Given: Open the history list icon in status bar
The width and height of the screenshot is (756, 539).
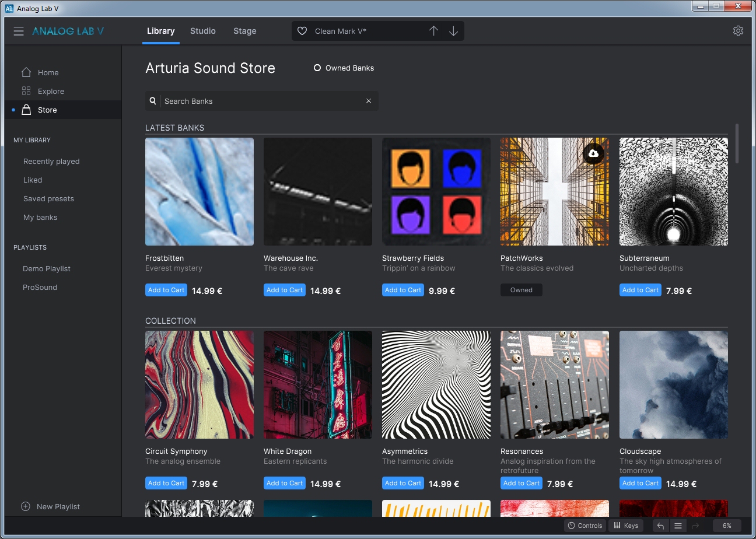Looking at the screenshot, I should click(678, 526).
